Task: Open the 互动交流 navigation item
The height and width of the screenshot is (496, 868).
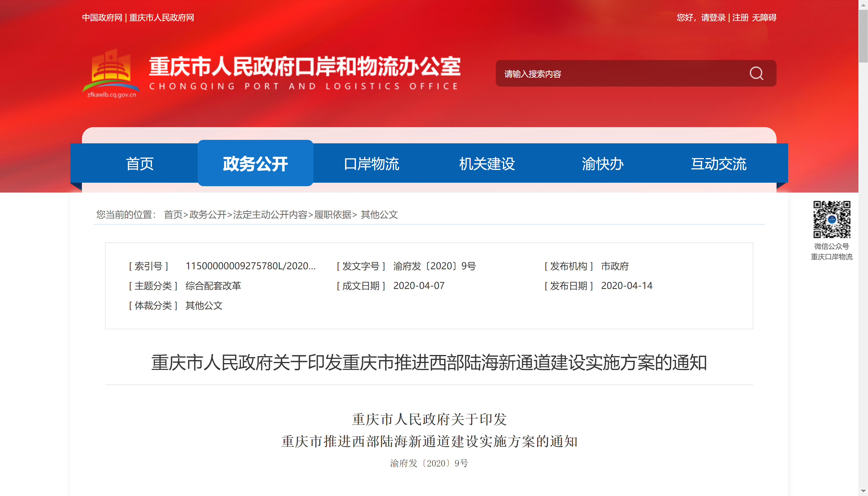Action: pos(718,164)
